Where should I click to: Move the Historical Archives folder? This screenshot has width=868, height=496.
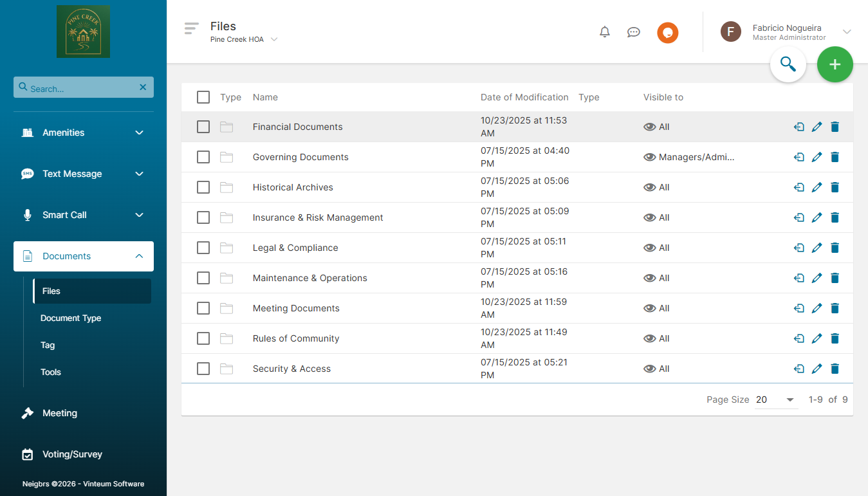pos(799,187)
